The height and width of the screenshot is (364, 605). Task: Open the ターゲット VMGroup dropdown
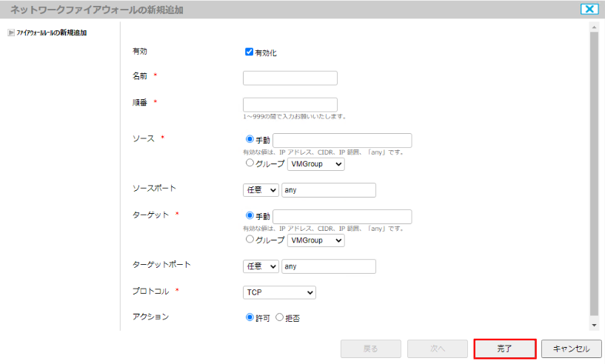coord(315,241)
